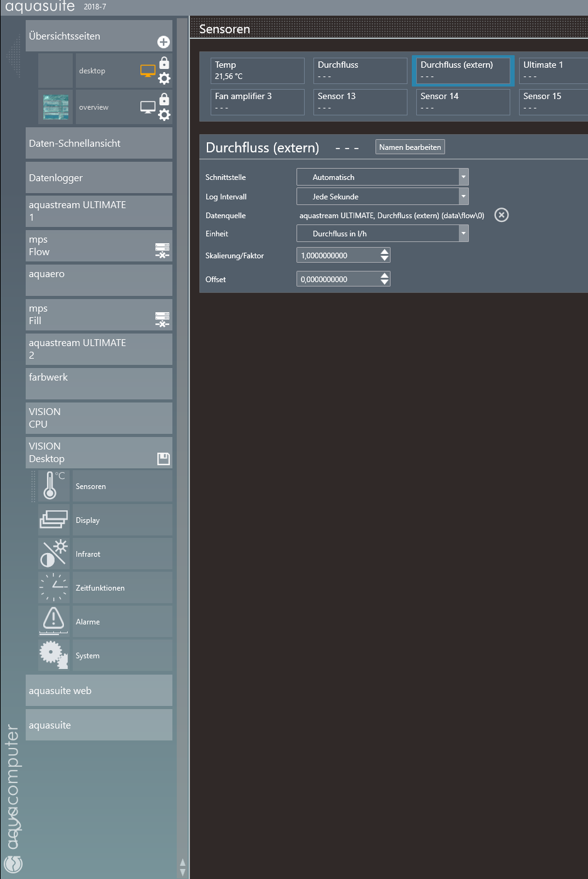Open the Display layers icon
Image resolution: width=588 pixels, height=879 pixels.
pyautogui.click(x=54, y=520)
